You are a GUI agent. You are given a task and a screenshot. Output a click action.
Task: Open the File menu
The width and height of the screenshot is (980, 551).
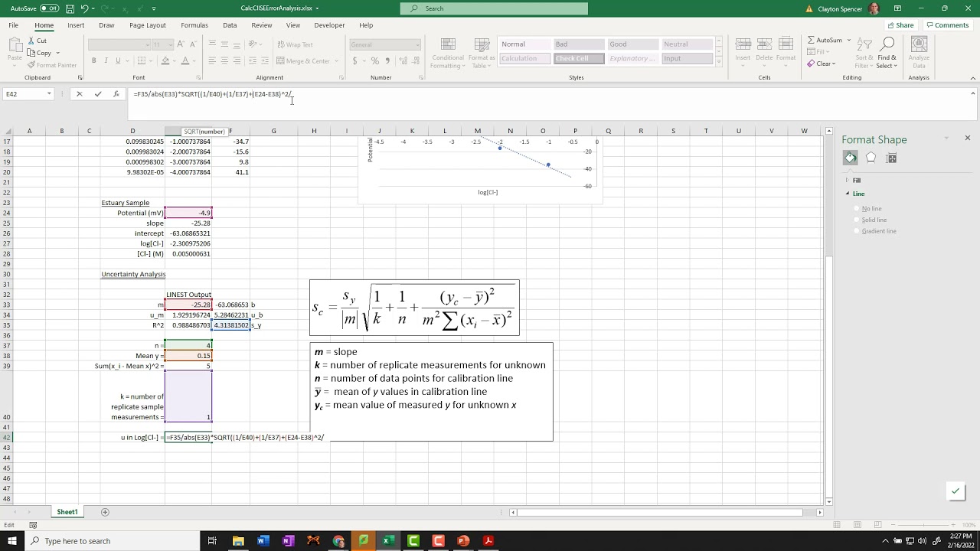(x=14, y=25)
